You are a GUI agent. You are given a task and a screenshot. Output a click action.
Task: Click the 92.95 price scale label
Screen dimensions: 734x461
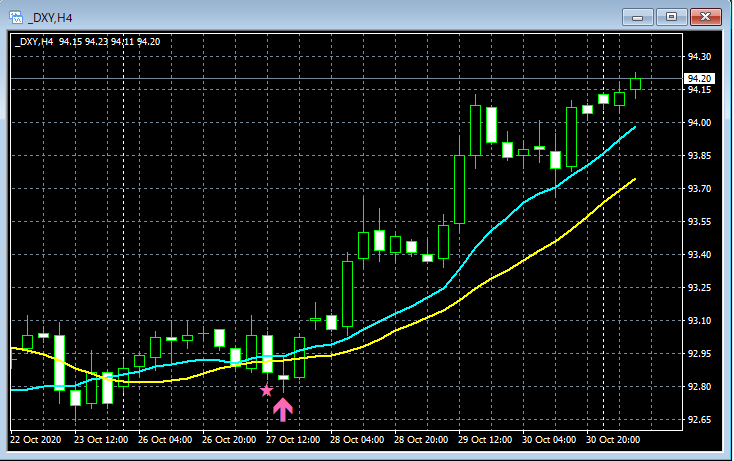[699, 354]
